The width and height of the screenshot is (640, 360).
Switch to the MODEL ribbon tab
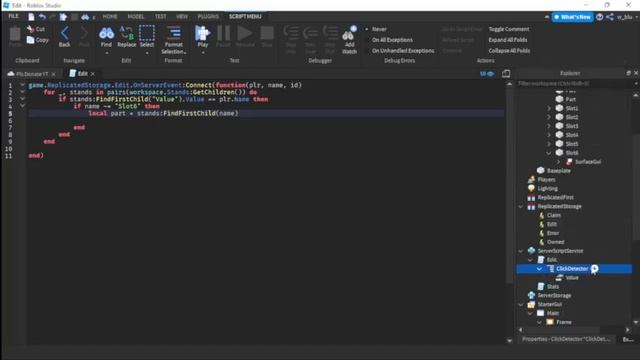tap(136, 16)
